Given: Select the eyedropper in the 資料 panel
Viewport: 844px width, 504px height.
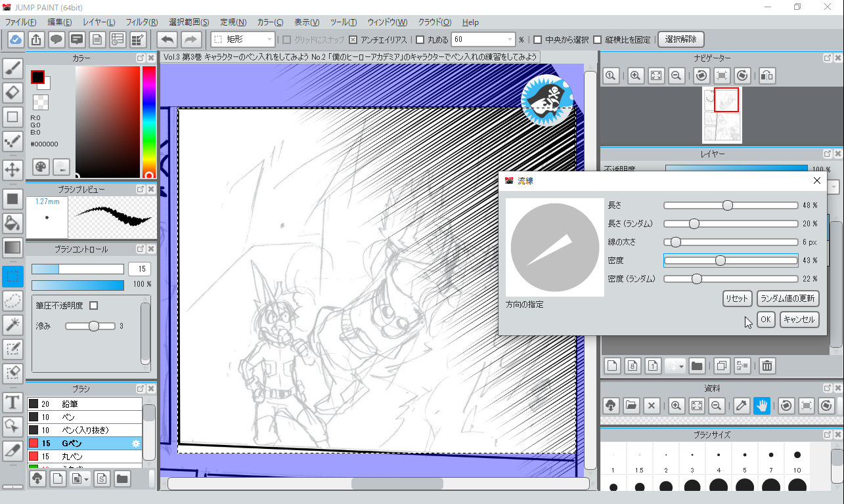Looking at the screenshot, I should coord(742,406).
